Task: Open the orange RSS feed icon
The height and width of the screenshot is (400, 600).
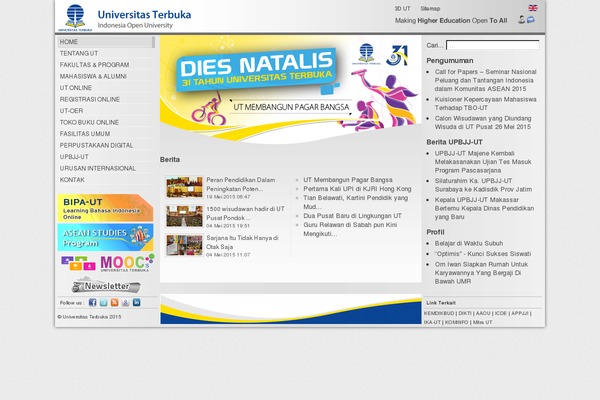Action: 114,302
